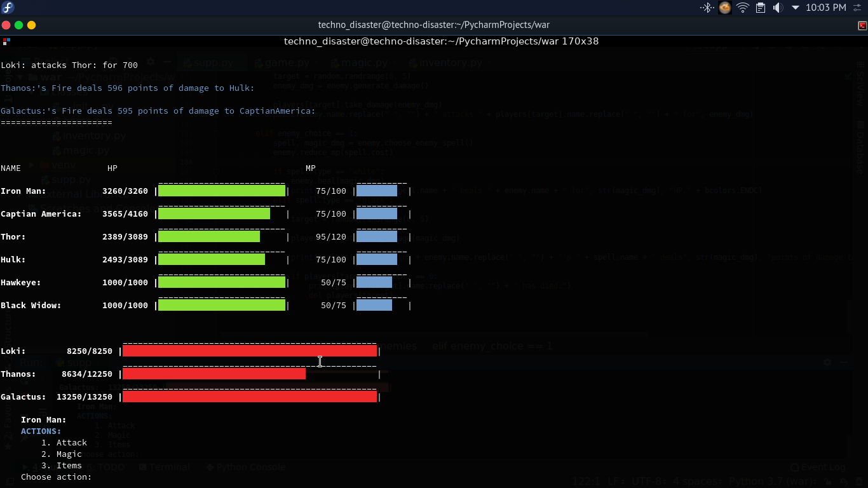Click the red terminal icon in title bar
Screen dimensions: 868x488
[862, 25]
